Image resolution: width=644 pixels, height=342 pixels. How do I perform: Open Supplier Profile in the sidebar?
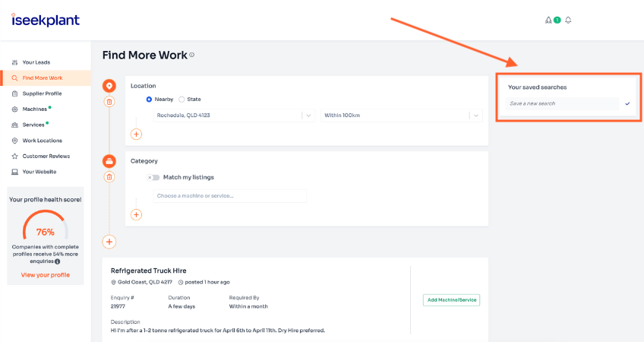point(42,93)
